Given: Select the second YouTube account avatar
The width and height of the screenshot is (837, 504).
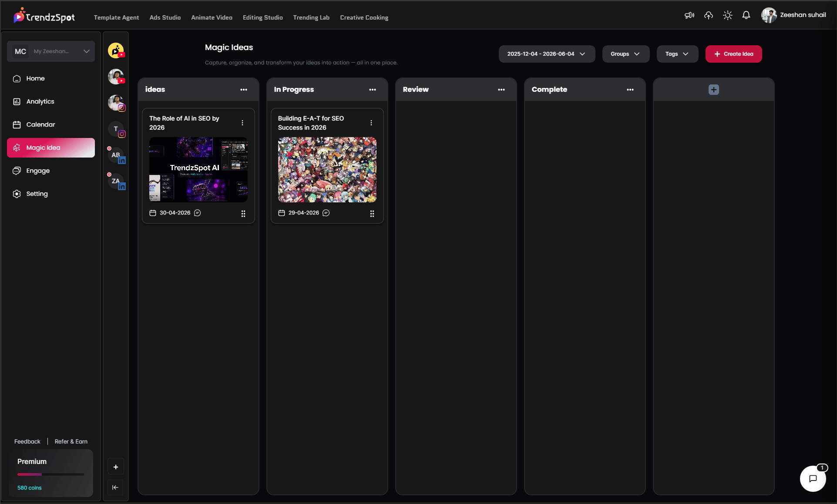Looking at the screenshot, I should (116, 77).
